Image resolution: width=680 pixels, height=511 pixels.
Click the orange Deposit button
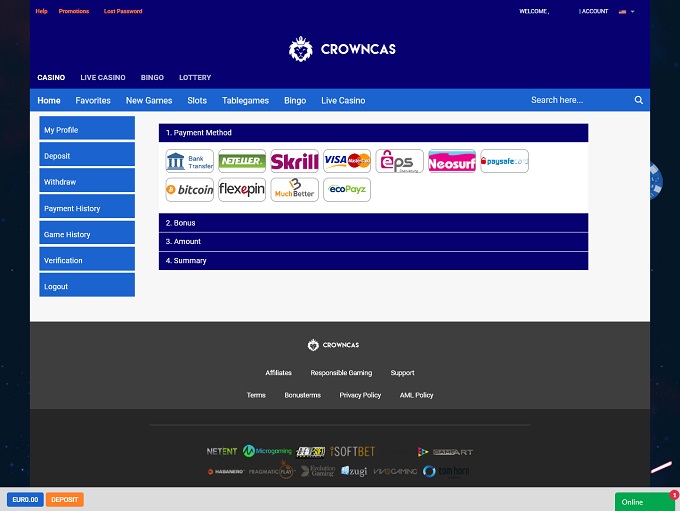click(x=65, y=499)
